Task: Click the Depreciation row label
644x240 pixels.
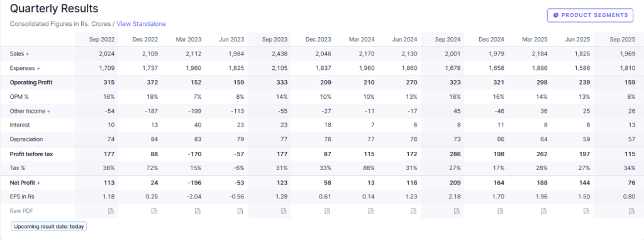Action: [x=26, y=140]
